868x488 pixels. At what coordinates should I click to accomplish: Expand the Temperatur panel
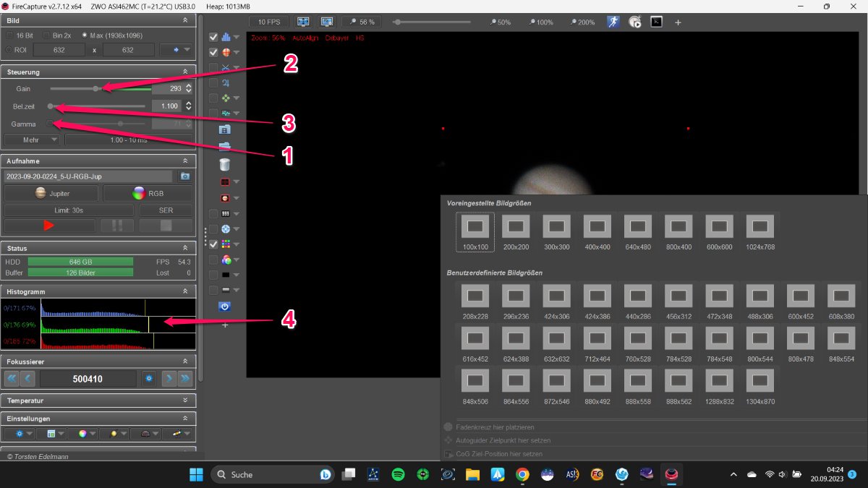[185, 400]
